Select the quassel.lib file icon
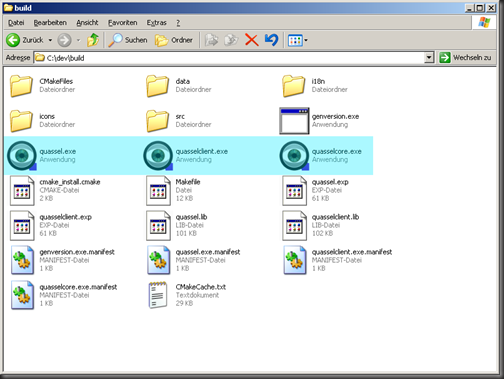The image size is (504, 379). [158, 226]
